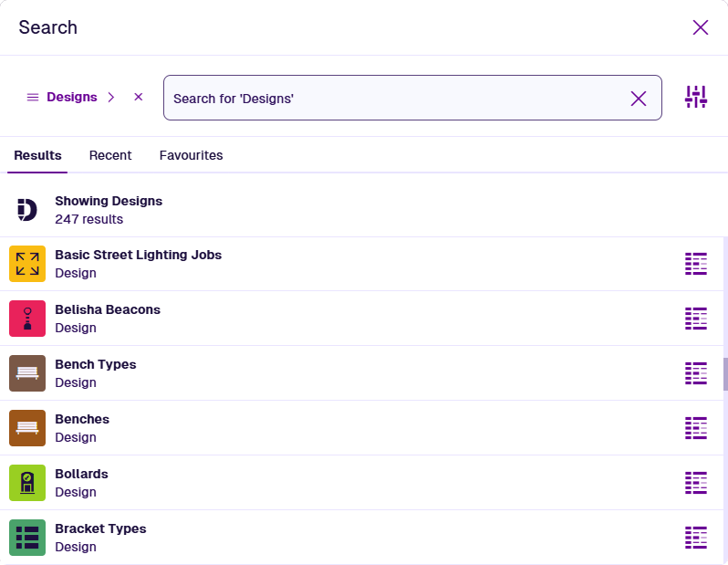The image size is (728, 565).
Task: Switch to the Favourites tab
Action: point(191,155)
